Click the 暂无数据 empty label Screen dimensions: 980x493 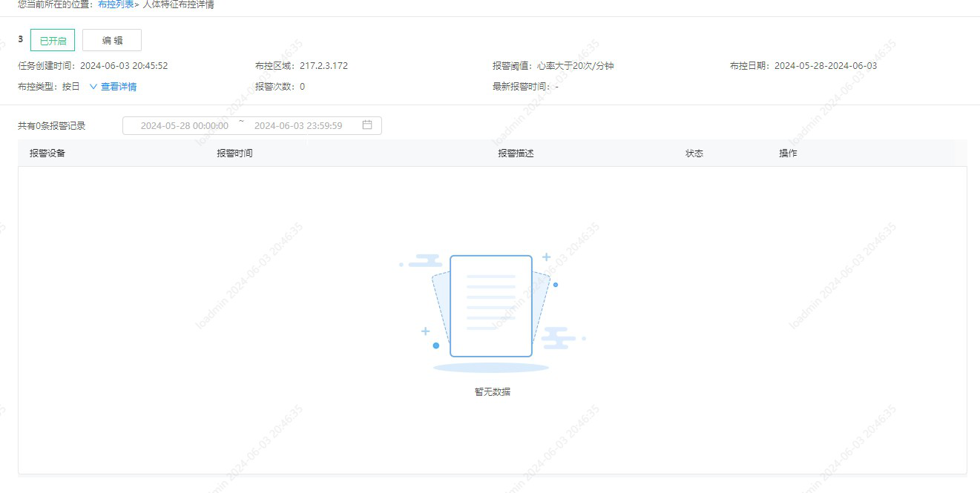pos(493,391)
